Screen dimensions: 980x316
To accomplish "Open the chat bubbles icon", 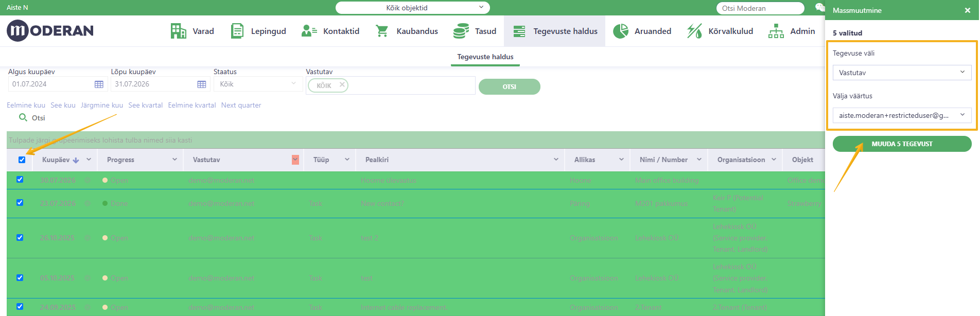I will 819,7.
